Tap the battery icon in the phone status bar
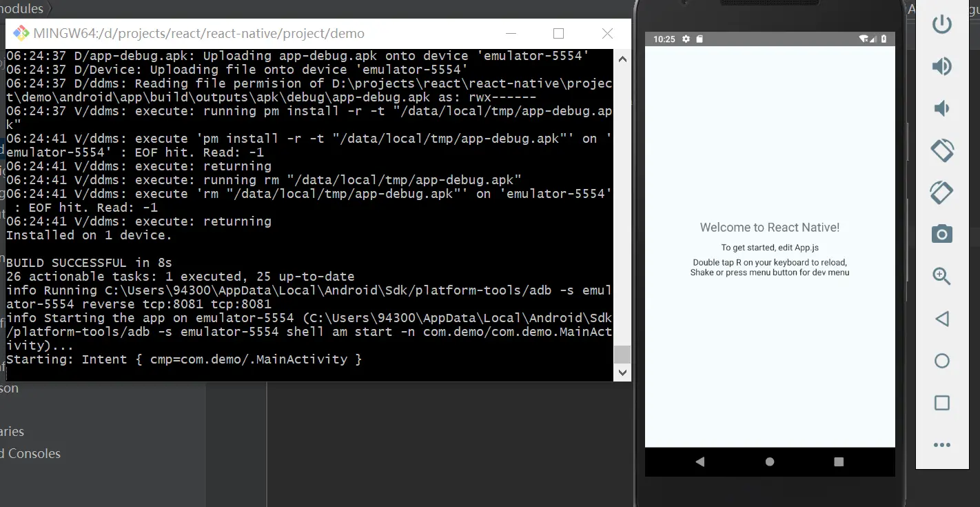The image size is (980, 507). 885,39
